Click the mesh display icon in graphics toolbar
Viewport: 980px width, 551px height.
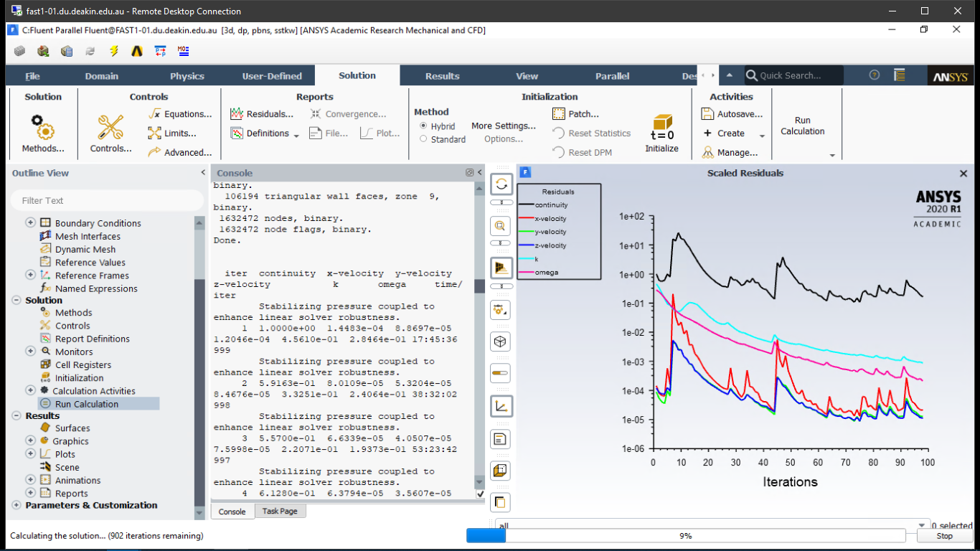pos(501,268)
